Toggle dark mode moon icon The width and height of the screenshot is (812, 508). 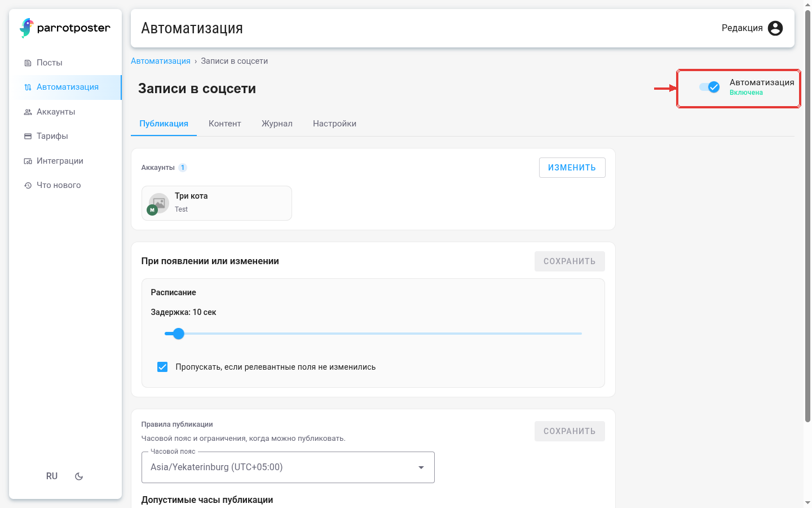coord(79,476)
